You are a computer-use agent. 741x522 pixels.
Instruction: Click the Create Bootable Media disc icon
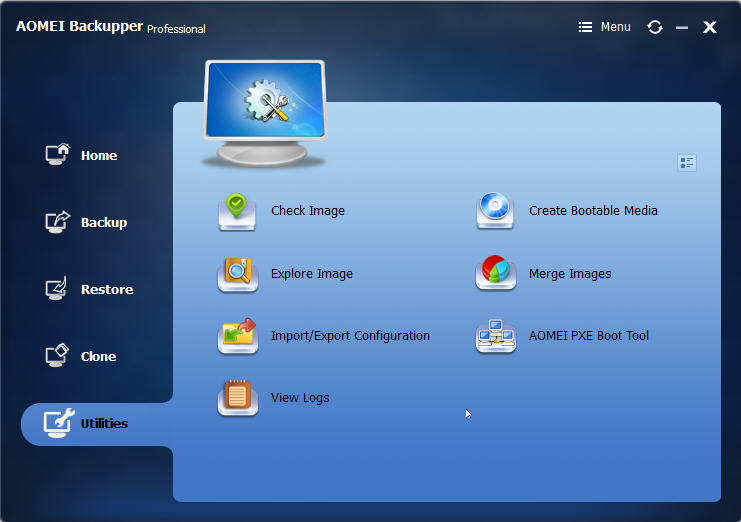tap(495, 211)
